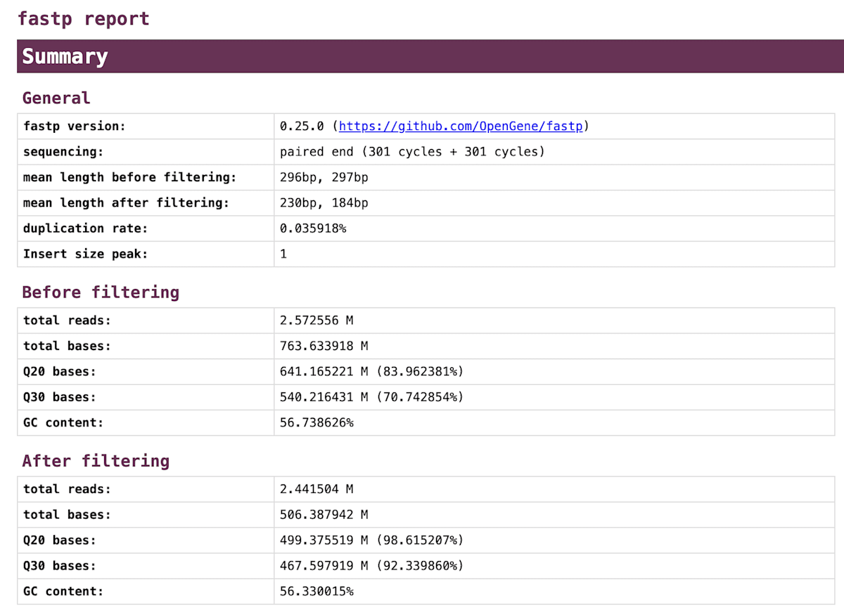Click the '467.597919 M (92.339860%)' value
Image resolution: width=844 pixels, height=616 pixels.
tap(372, 565)
